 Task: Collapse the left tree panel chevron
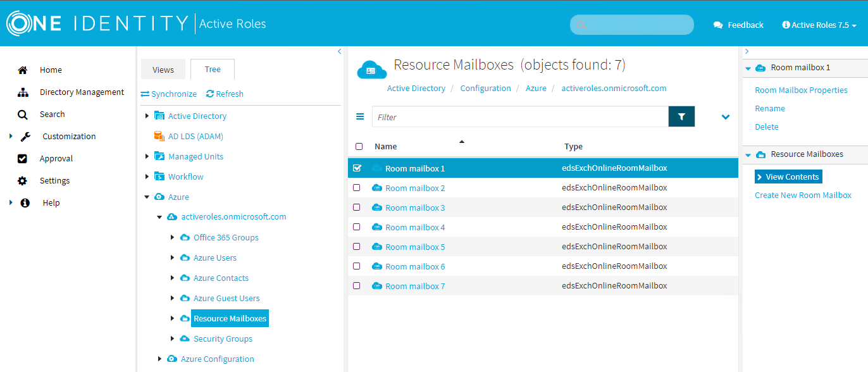(x=339, y=51)
